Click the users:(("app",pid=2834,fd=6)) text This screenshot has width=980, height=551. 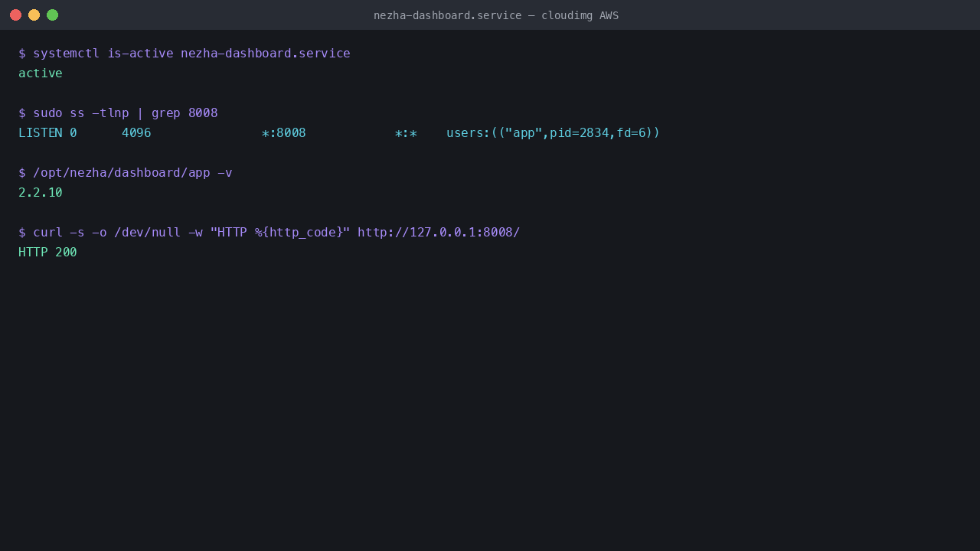(553, 133)
